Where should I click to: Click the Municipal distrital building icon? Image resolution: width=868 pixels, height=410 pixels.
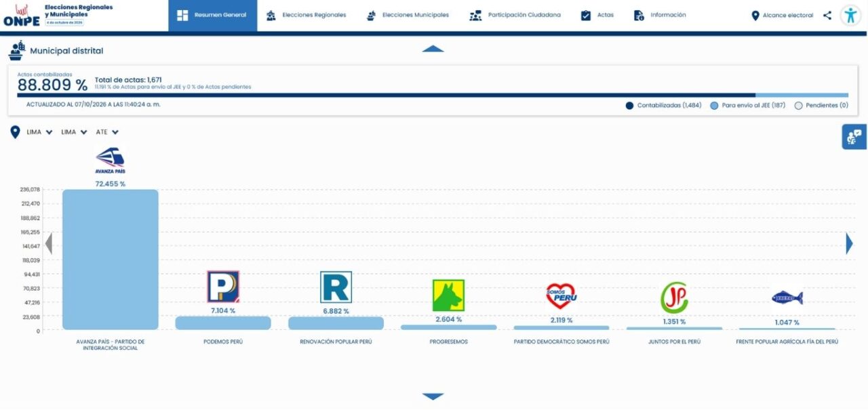coord(16,51)
